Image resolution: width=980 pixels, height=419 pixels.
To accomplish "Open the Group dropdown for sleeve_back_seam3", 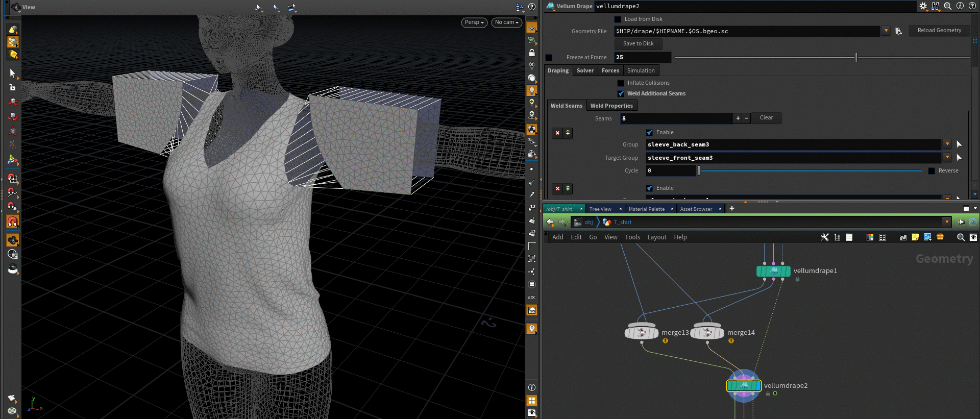I will tap(947, 144).
